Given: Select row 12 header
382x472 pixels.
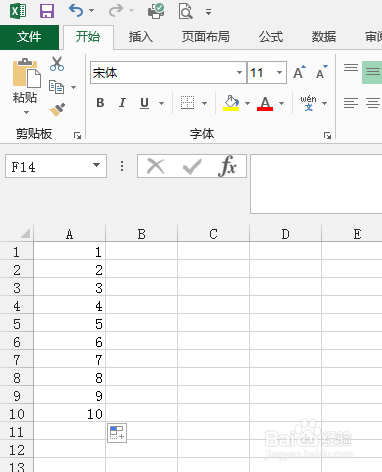Looking at the screenshot, I should (17, 450).
